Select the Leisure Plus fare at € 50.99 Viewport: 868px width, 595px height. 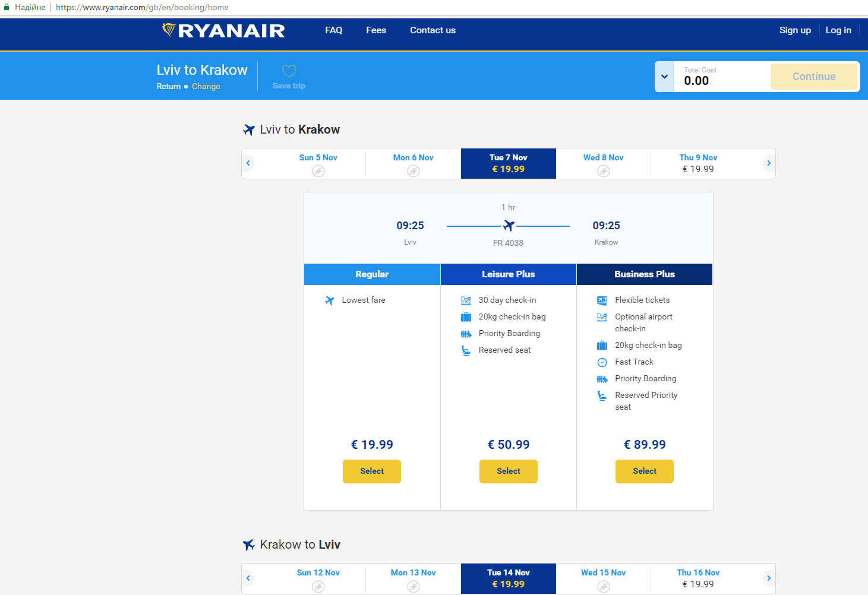[509, 471]
